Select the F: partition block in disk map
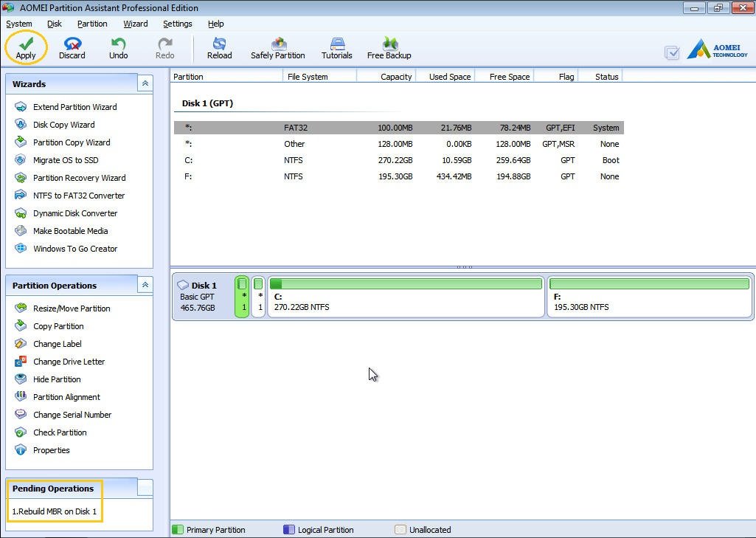 [x=649, y=297]
